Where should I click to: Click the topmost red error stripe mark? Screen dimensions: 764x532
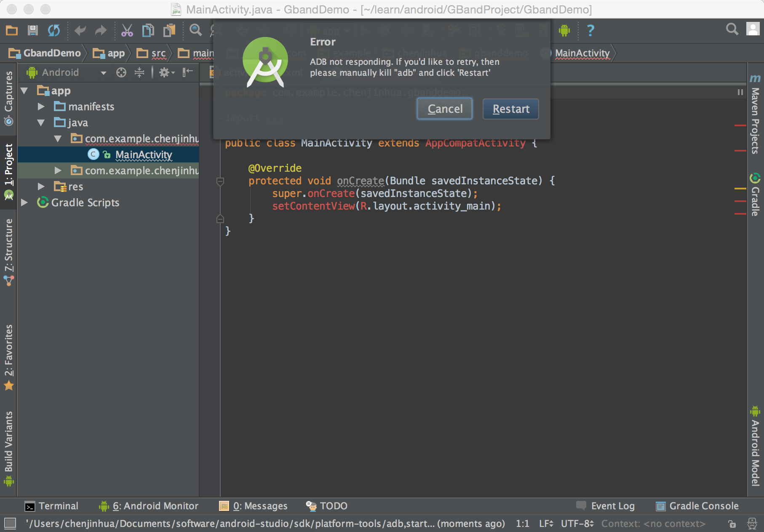click(x=740, y=125)
